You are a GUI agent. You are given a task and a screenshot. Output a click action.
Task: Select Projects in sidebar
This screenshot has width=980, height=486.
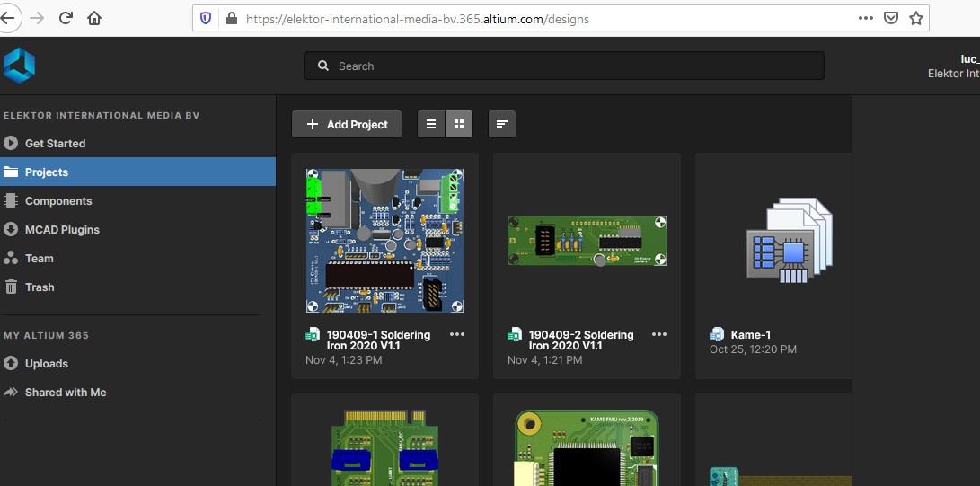[137, 172]
